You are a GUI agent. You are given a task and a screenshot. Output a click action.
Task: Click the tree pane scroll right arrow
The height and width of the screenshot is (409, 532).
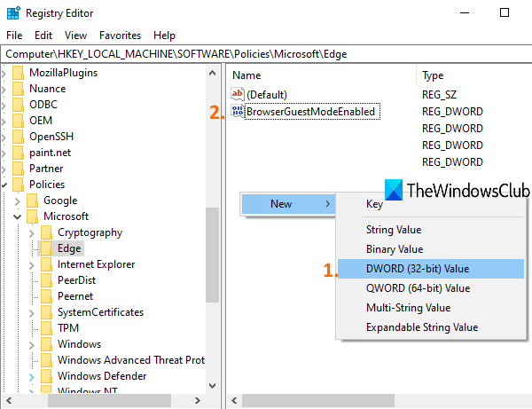tap(198, 400)
